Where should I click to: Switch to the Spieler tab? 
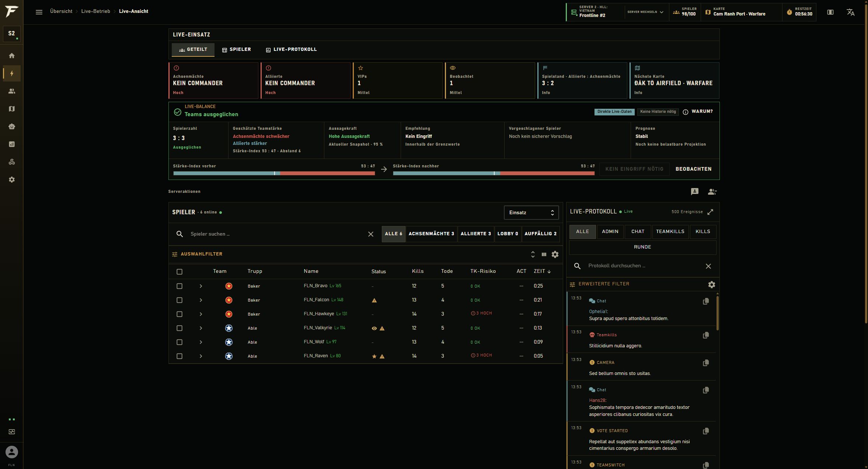[236, 50]
